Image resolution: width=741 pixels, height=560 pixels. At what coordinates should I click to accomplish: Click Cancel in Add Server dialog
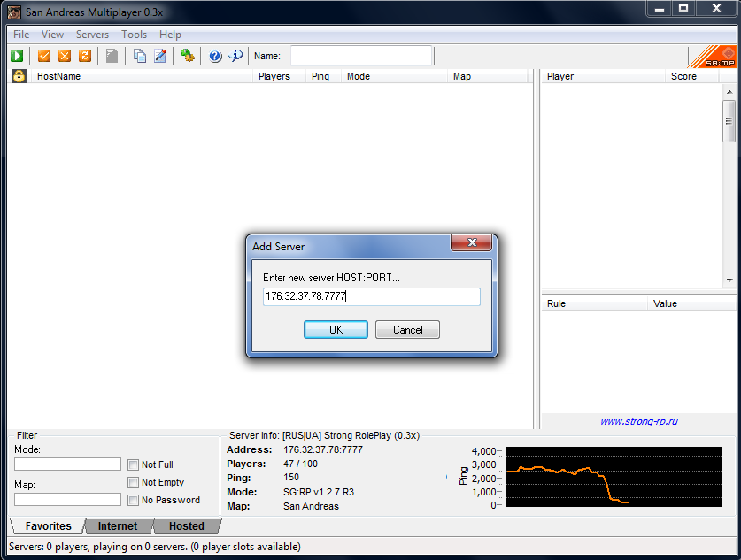408,330
